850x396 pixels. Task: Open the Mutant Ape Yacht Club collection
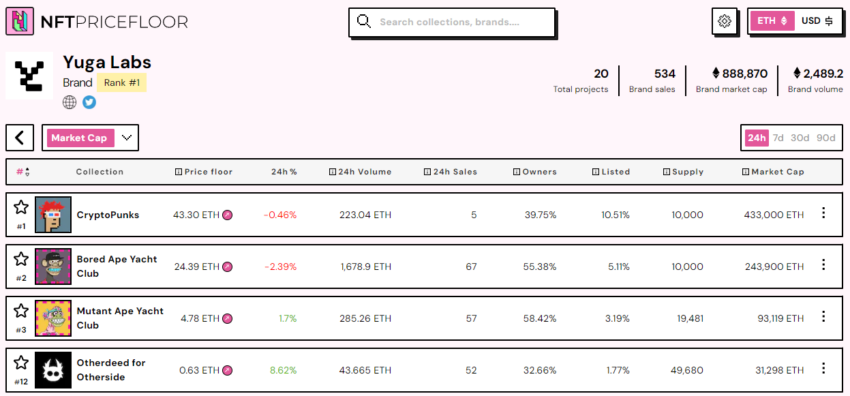pyautogui.click(x=120, y=318)
